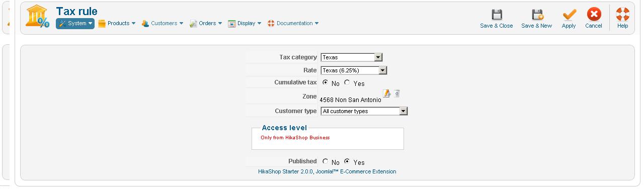Edit the zone with the pencil icon
The height and width of the screenshot is (189, 644).
pos(386,93)
